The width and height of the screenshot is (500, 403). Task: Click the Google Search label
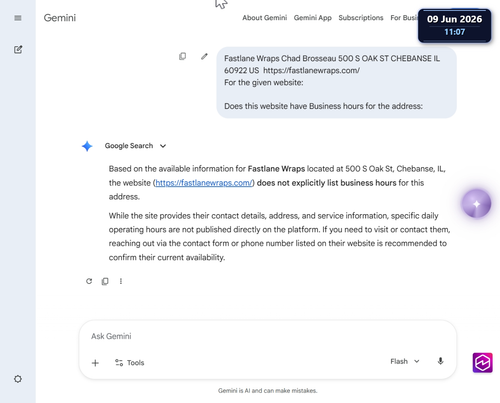[129, 146]
